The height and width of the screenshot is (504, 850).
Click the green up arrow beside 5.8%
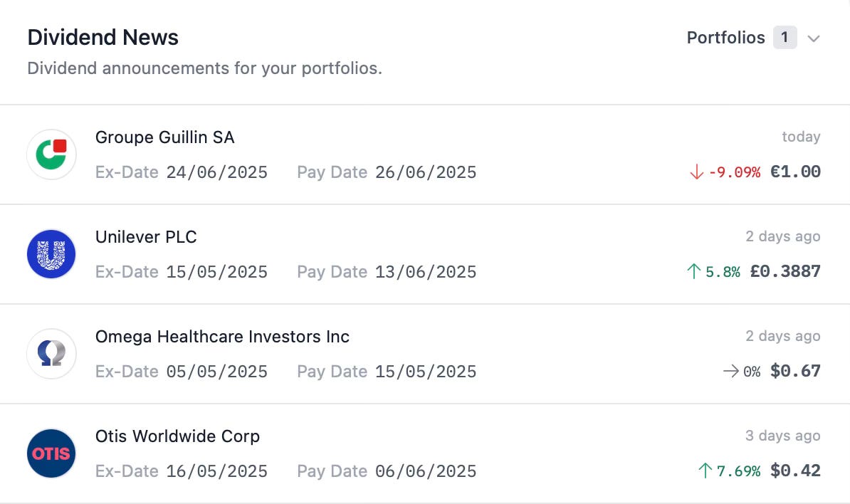tap(694, 271)
